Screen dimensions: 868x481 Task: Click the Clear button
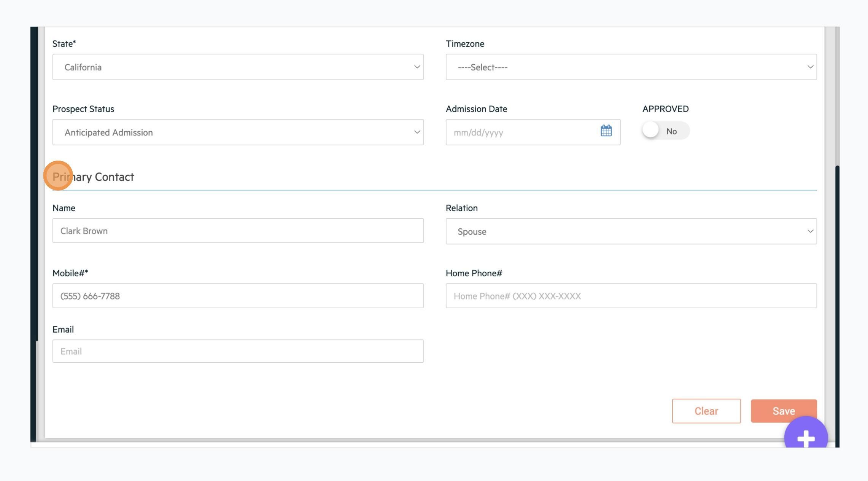click(x=706, y=411)
